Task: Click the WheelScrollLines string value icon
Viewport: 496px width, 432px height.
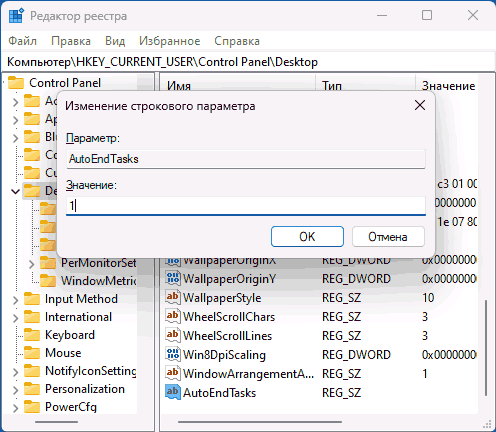Action: tap(173, 335)
